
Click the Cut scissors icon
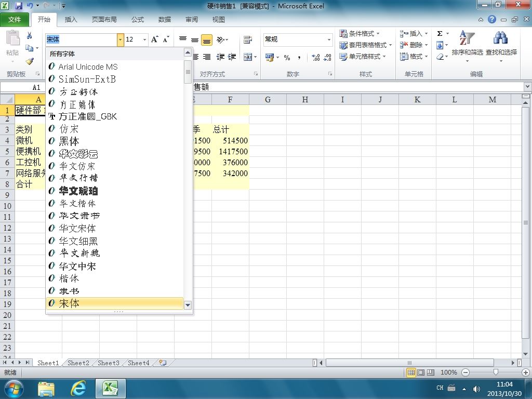tap(29, 35)
